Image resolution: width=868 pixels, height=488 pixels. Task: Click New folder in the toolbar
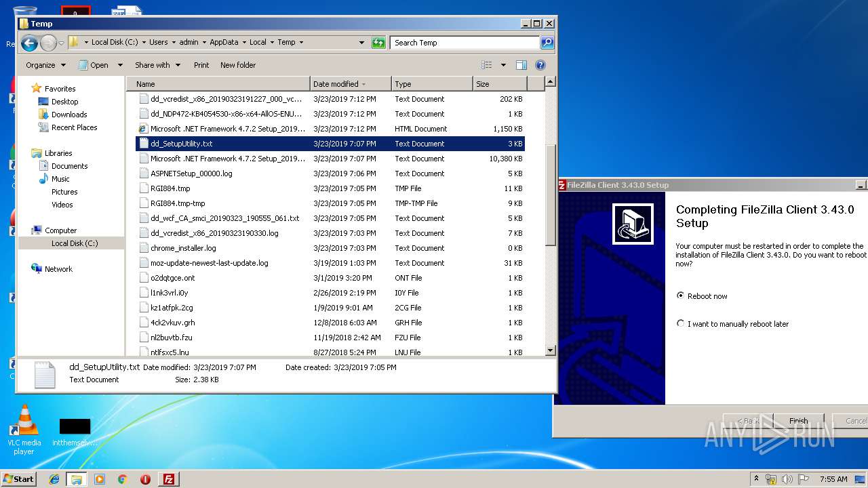click(x=238, y=65)
